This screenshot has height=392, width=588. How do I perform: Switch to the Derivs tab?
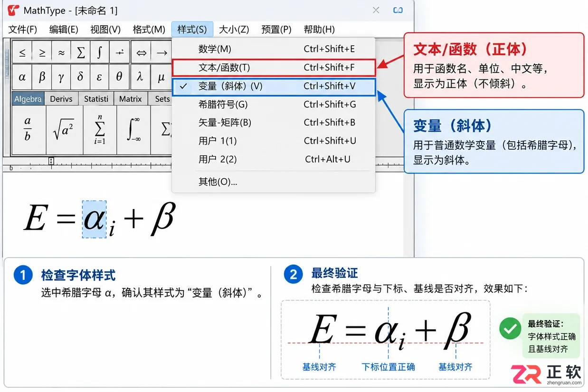(61, 99)
